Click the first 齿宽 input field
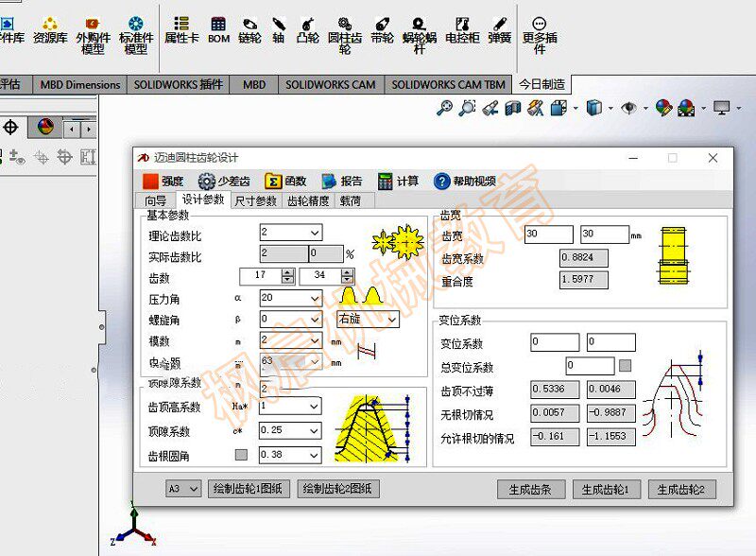Viewport: 756px width, 556px height. tap(549, 235)
